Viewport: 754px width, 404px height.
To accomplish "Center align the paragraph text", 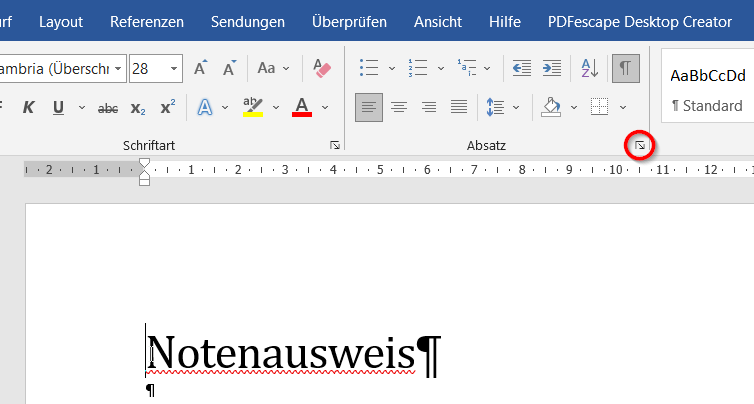I will click(x=399, y=107).
